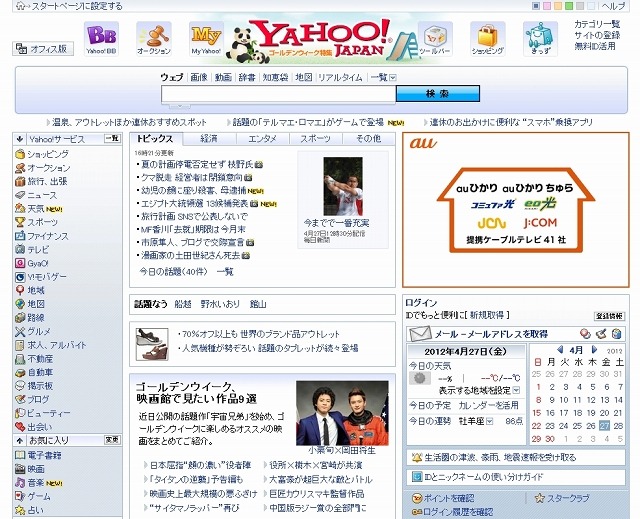The image size is (640, 519).
Task: Open the baseball player news photo thumbnail
Action: (343, 186)
